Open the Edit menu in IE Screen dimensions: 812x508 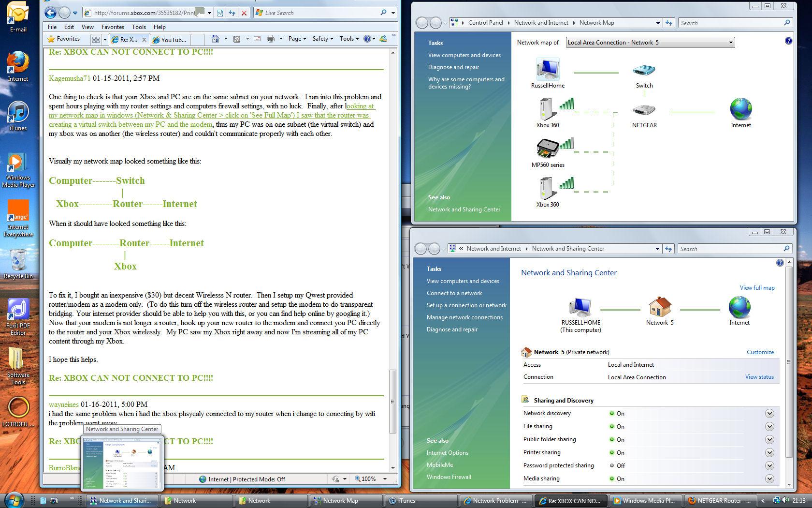69,27
